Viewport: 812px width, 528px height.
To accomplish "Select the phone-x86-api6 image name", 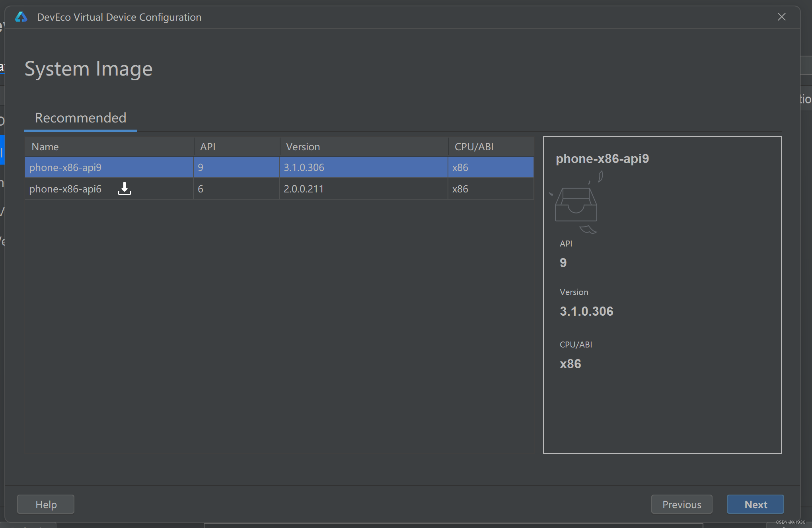I will (x=65, y=189).
